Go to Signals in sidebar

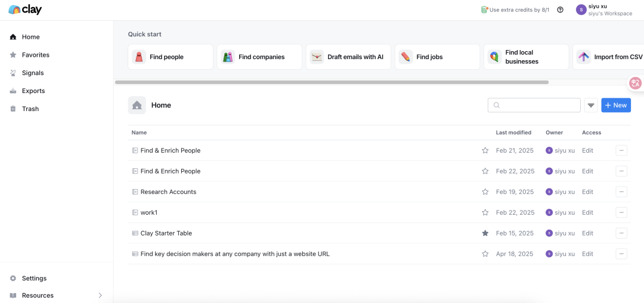[33, 73]
